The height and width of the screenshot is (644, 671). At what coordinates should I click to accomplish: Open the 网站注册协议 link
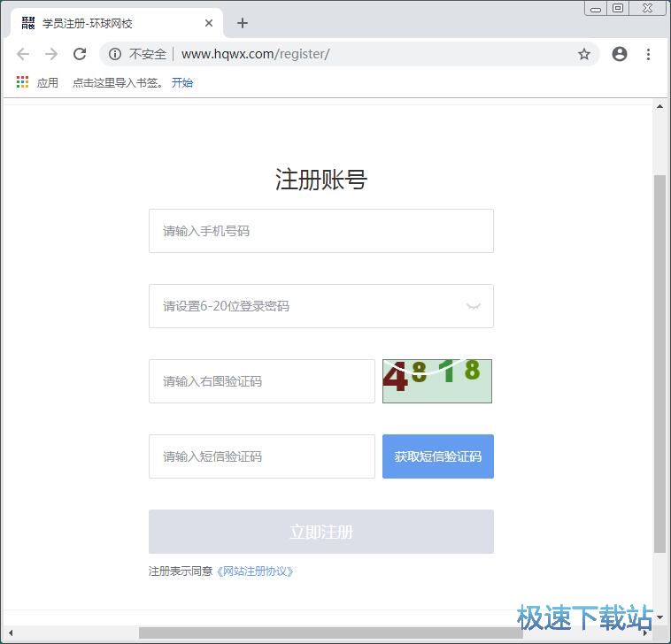click(x=255, y=571)
